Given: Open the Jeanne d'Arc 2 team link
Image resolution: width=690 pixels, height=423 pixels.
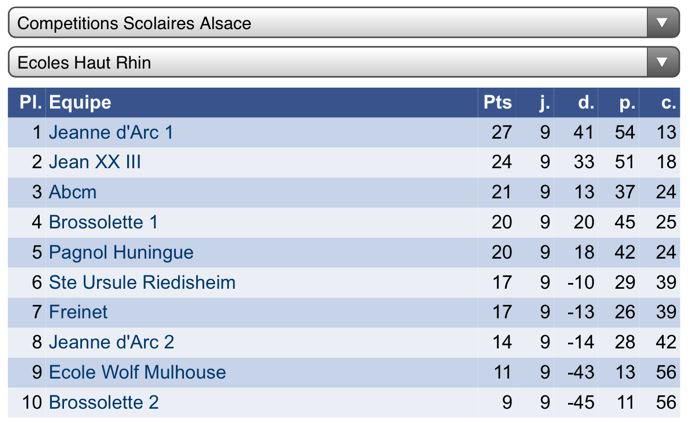Looking at the screenshot, I should [x=112, y=342].
